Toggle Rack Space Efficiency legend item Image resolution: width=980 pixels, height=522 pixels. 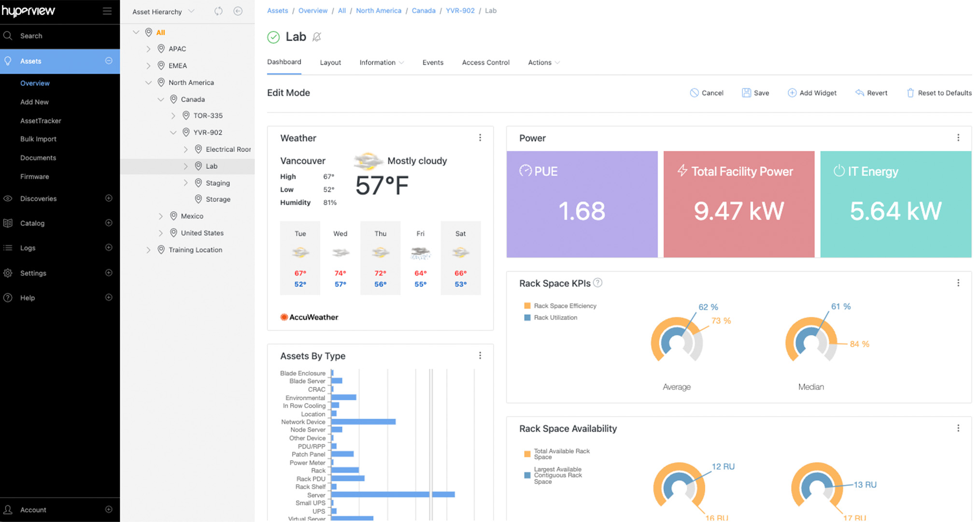[564, 306]
